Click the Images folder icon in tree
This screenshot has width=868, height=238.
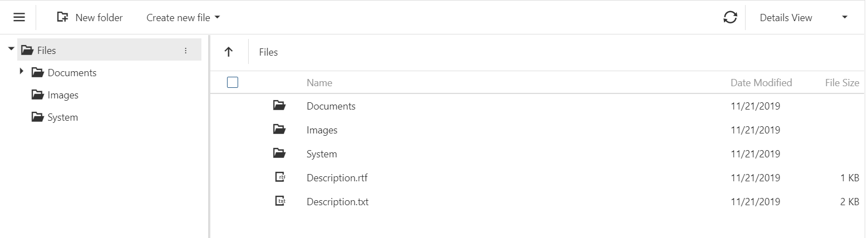[x=37, y=95]
